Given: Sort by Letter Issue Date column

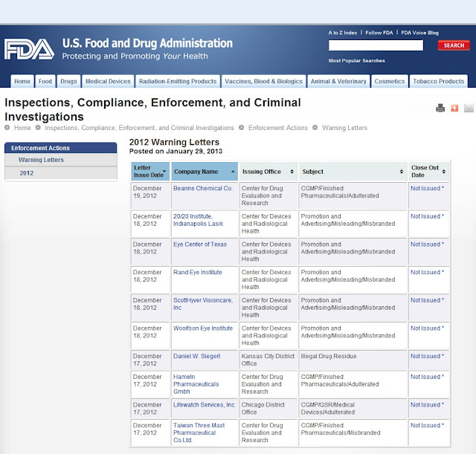Looking at the screenshot, I should click(x=150, y=172).
